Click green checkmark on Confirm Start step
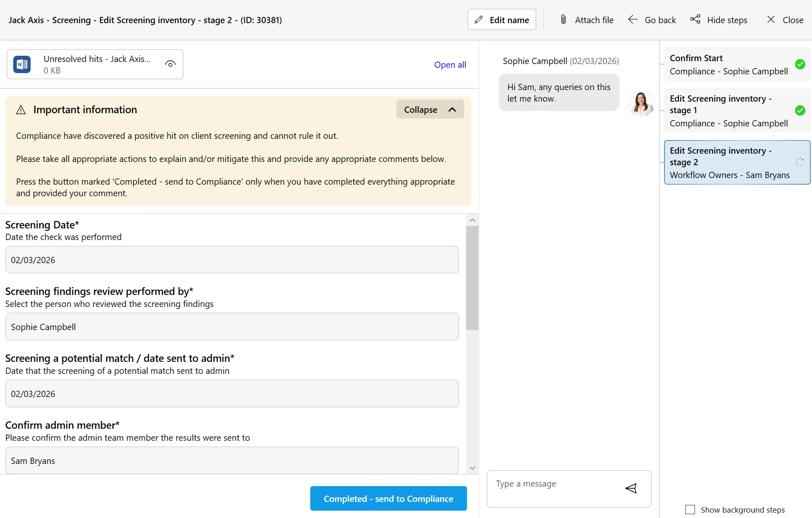The width and height of the screenshot is (812, 518). (x=800, y=64)
